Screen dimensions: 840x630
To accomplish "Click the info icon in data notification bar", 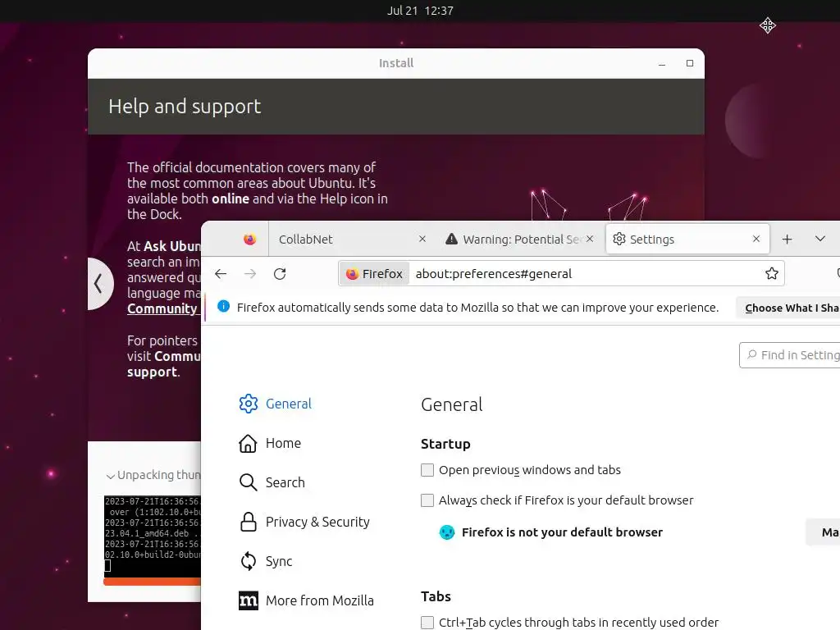I will 223,307.
